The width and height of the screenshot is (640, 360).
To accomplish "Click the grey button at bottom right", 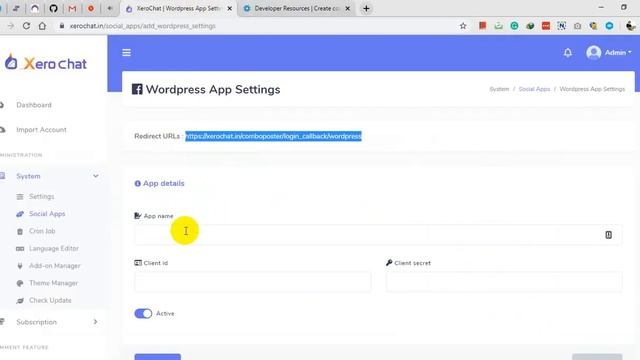I will point(597,357).
